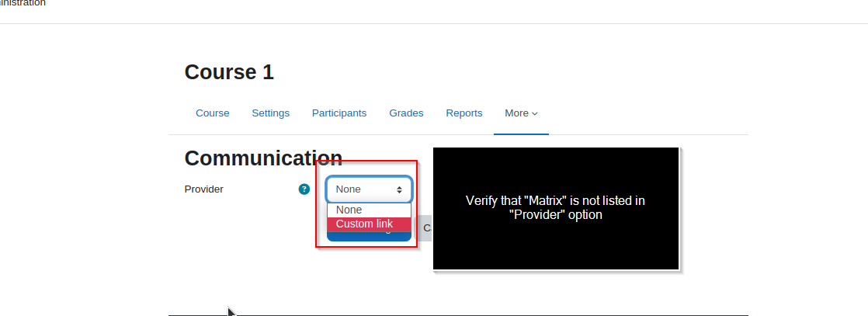Open the Settings tab
The width and height of the screenshot is (868, 316).
[x=271, y=113]
